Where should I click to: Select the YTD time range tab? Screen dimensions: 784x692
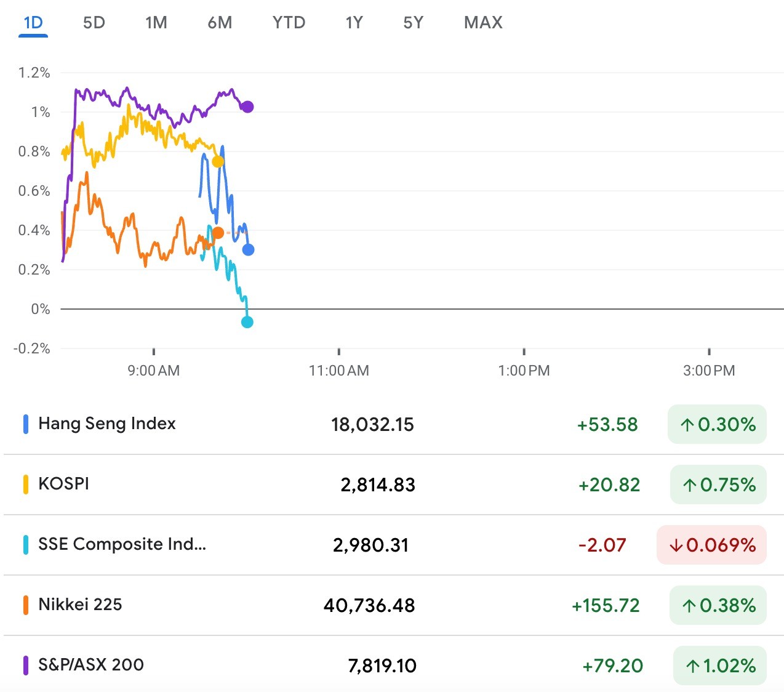pos(289,23)
